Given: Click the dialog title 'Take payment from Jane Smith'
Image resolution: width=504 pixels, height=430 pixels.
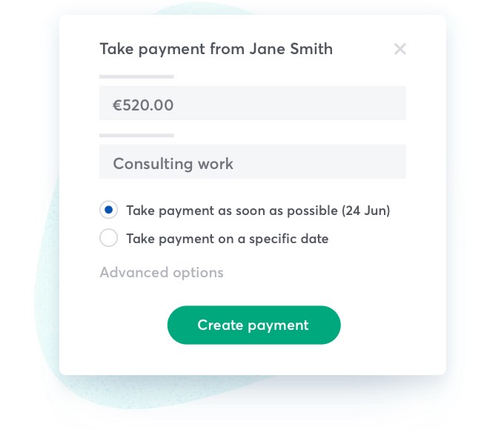Looking at the screenshot, I should point(216,50).
